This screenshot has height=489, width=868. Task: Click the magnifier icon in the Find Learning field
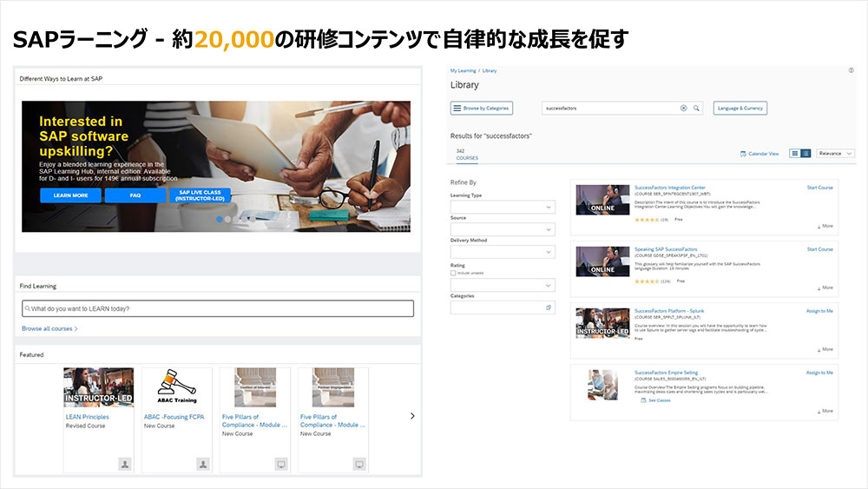27,308
